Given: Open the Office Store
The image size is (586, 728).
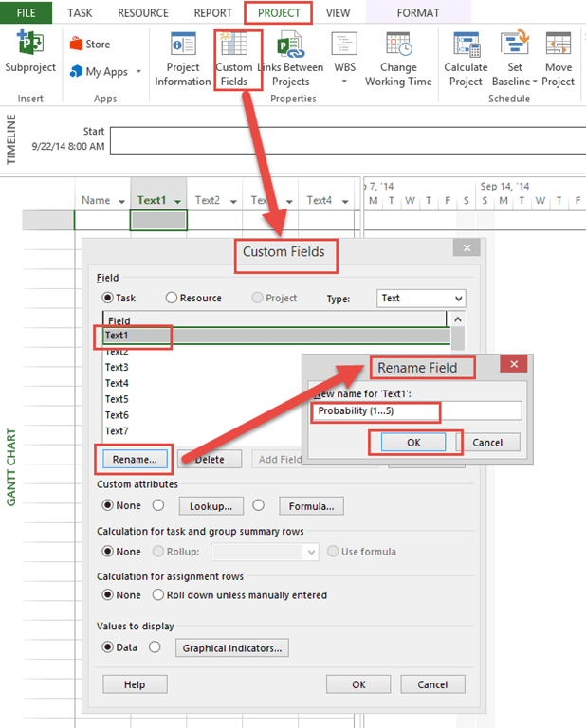Looking at the screenshot, I should click(x=90, y=45).
